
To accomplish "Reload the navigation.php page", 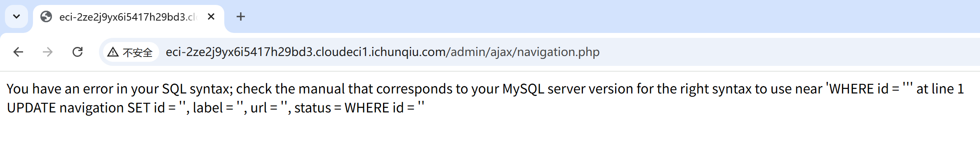I will pos(78,52).
